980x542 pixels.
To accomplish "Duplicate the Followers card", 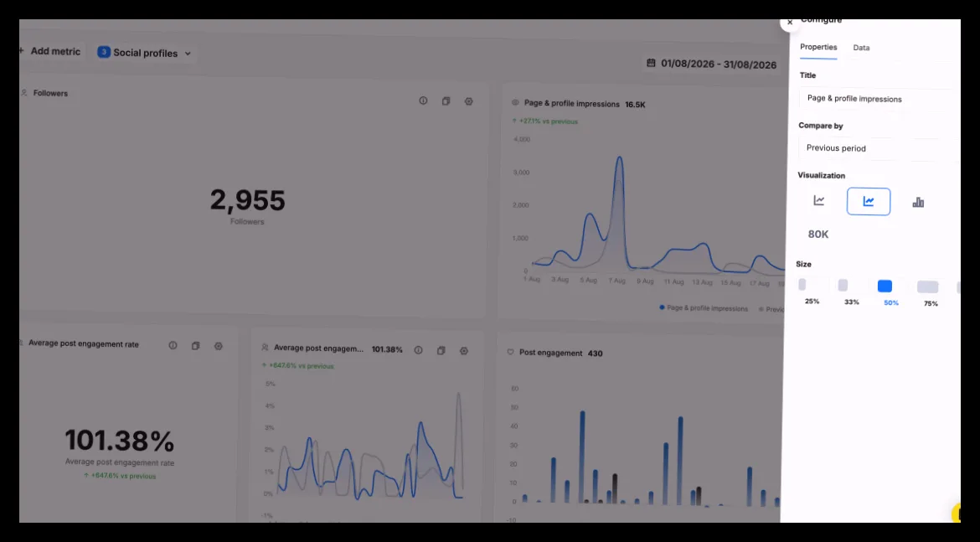I will 446,101.
